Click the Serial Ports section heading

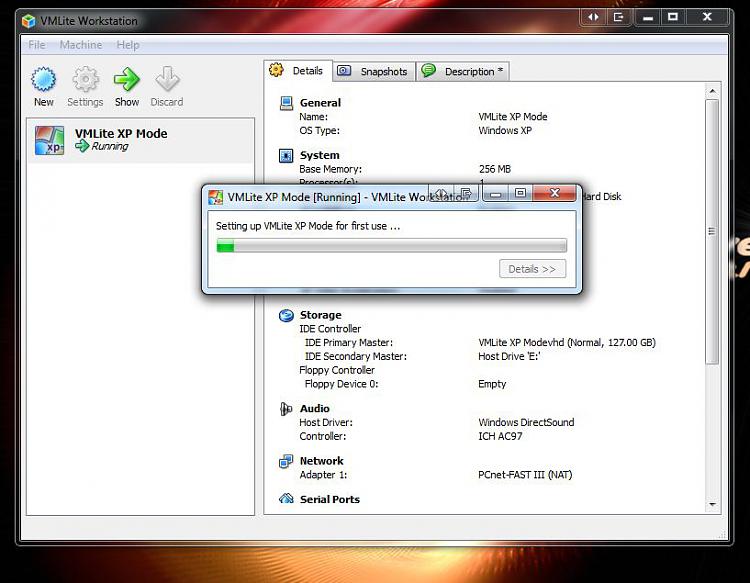tap(330, 499)
